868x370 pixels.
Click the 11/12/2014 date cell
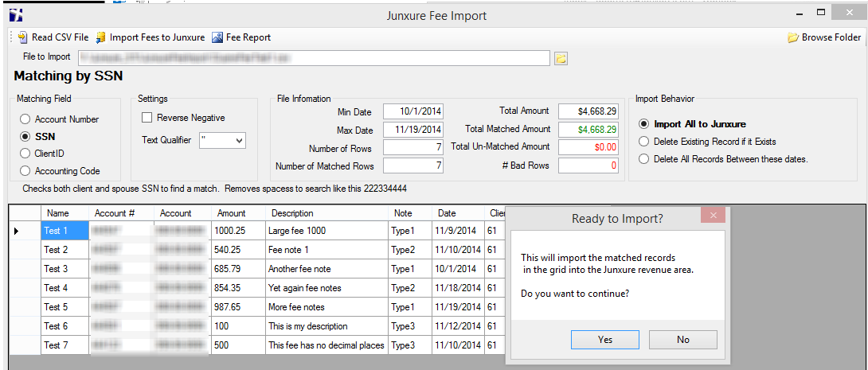click(x=459, y=326)
